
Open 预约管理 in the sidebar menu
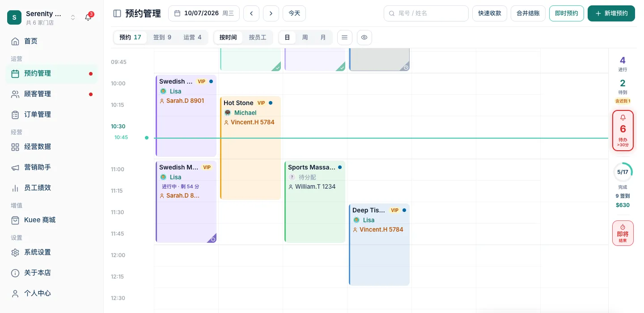51,73
